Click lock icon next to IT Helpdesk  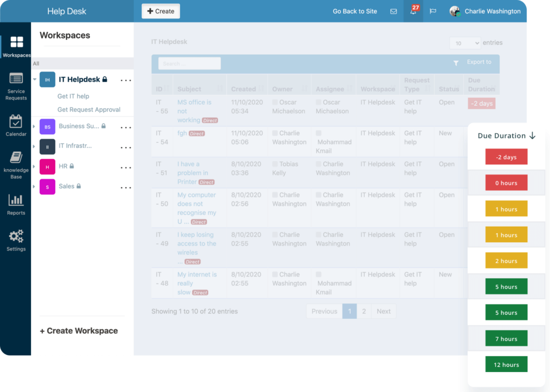pyautogui.click(x=105, y=79)
